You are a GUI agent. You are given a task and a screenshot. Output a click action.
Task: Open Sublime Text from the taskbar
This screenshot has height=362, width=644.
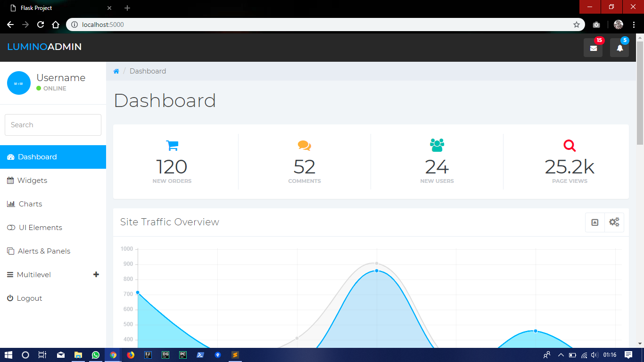coord(235,355)
